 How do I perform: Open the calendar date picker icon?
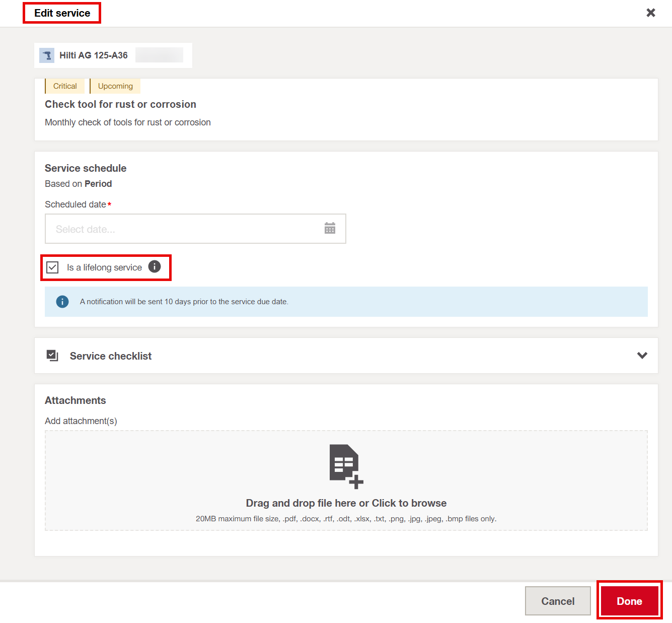coord(330,229)
